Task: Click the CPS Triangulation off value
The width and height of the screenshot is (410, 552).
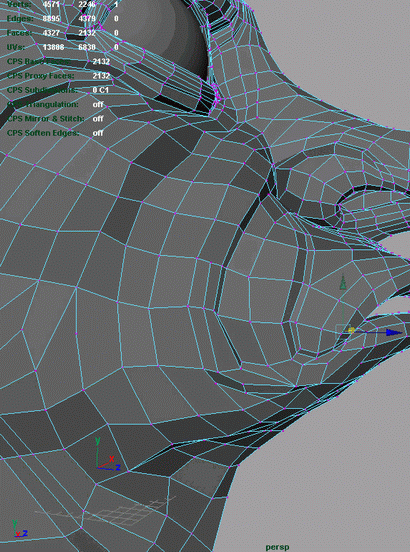Action: [98, 105]
